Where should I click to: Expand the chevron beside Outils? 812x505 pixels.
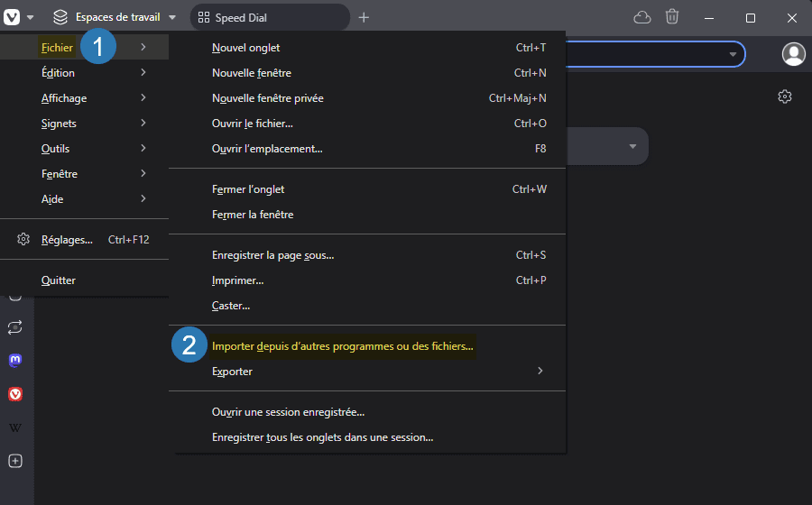143,149
